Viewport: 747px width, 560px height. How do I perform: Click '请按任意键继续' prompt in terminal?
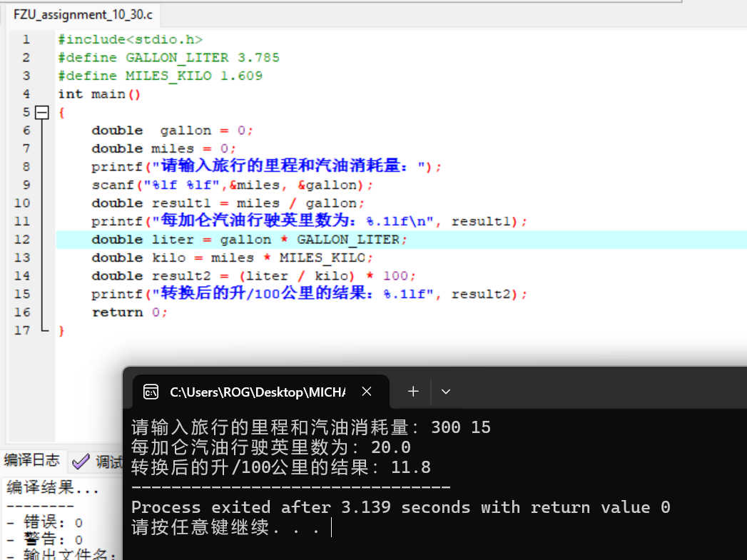225,527
